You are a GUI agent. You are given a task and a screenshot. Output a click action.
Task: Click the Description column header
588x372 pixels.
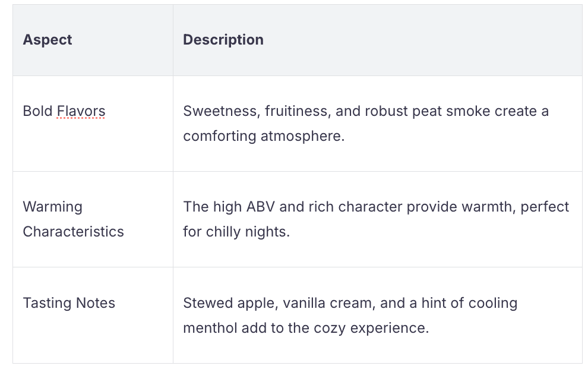[x=223, y=40]
